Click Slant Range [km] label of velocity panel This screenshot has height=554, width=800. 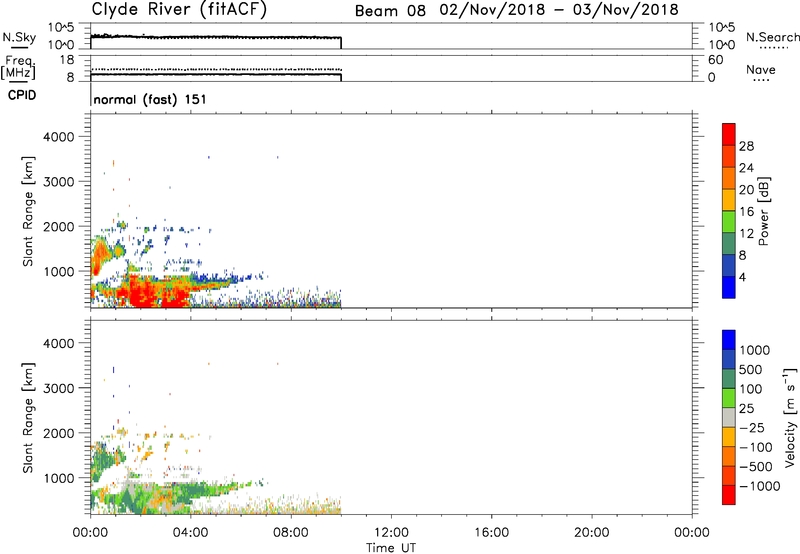point(28,418)
